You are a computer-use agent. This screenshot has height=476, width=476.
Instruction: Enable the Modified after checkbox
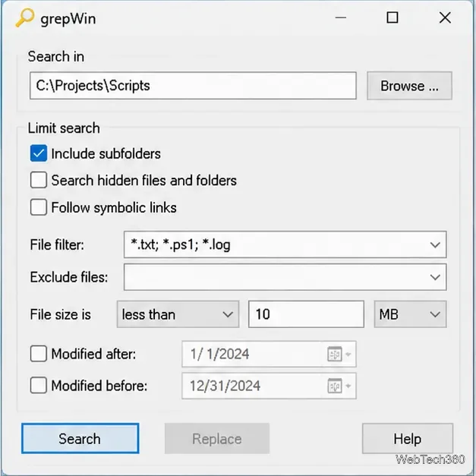[39, 354]
